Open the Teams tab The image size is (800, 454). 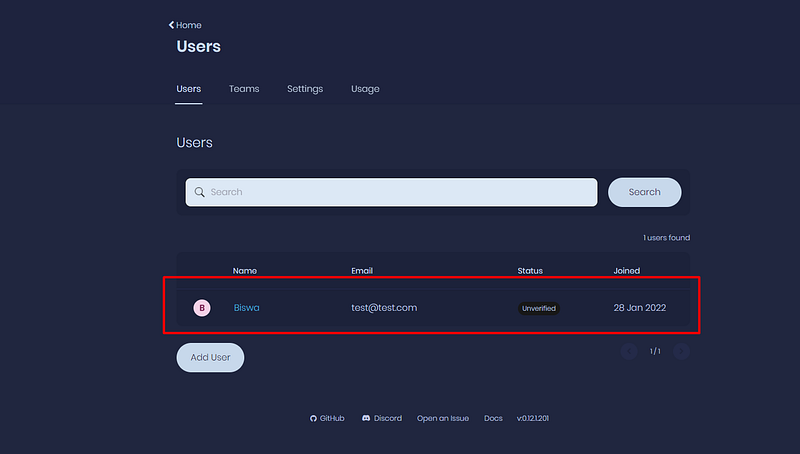click(244, 89)
